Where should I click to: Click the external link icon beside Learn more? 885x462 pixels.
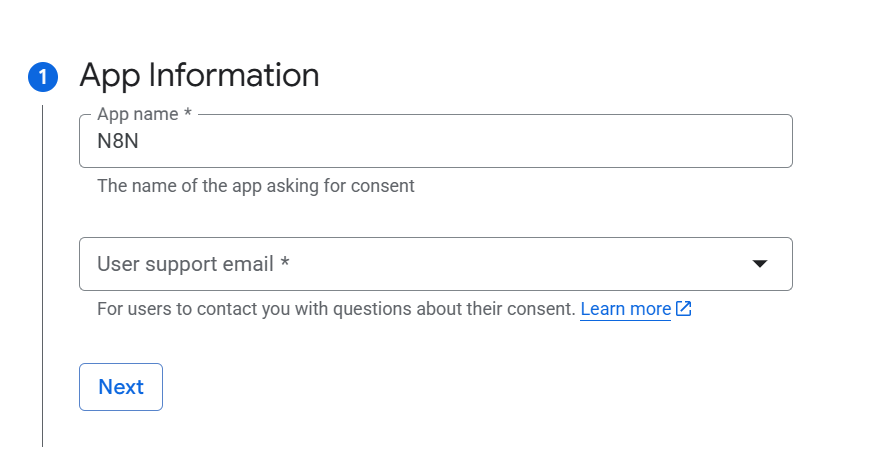pyautogui.click(x=684, y=309)
